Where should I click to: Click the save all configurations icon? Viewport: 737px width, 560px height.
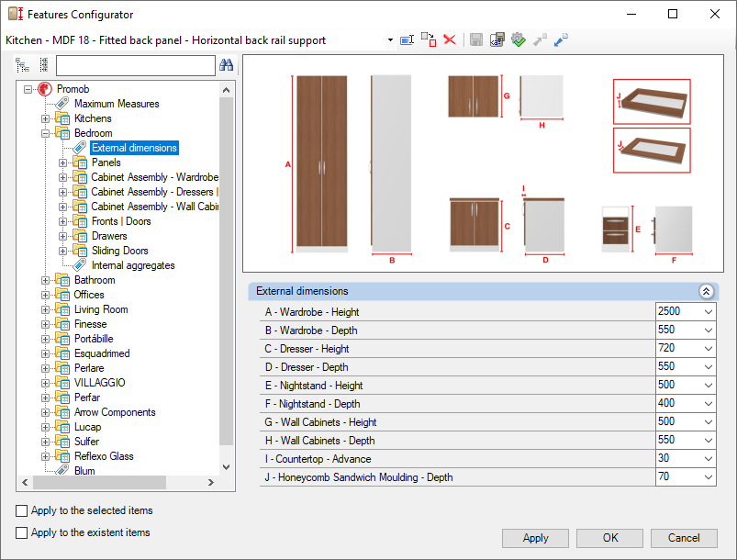[497, 40]
